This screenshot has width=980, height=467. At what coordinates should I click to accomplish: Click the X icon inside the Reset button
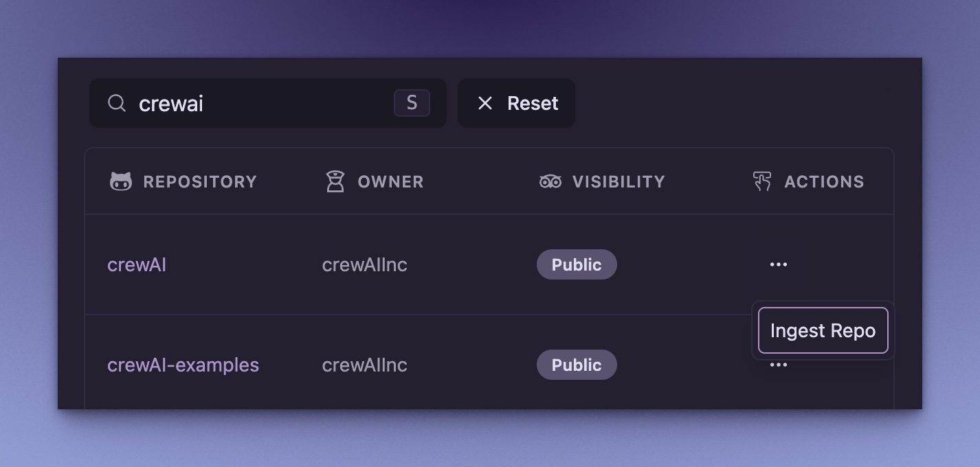click(x=485, y=103)
